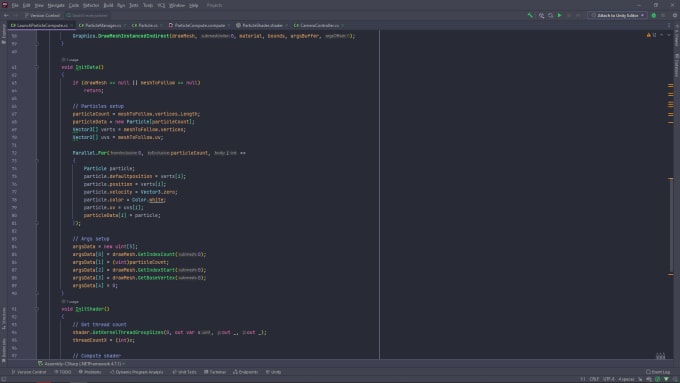Click the line separator CRLF status entry
680x383 pixels.
[x=594, y=379]
